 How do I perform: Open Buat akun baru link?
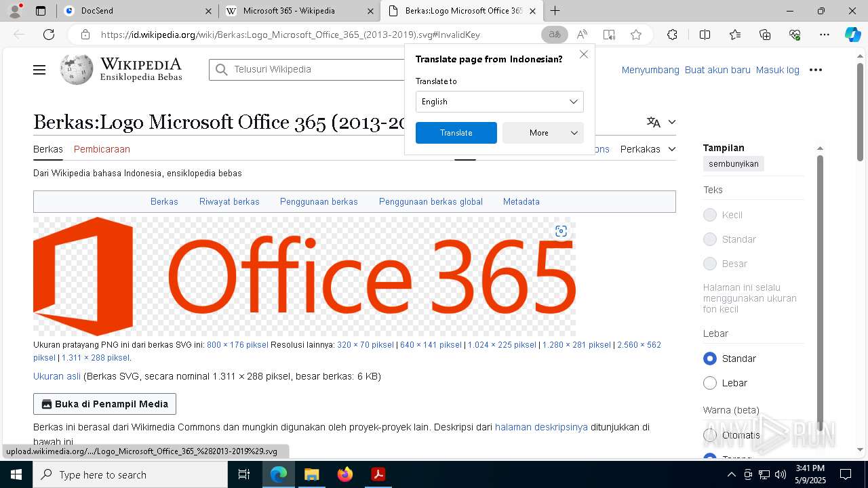[717, 70]
